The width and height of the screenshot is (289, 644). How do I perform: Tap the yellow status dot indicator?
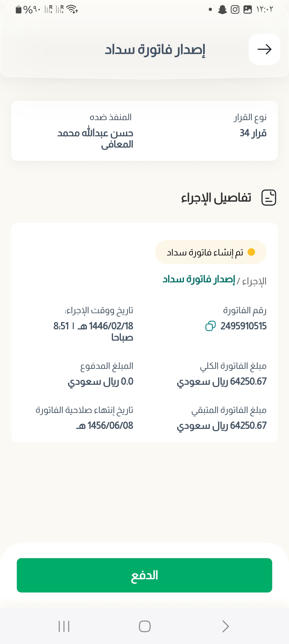click(251, 252)
